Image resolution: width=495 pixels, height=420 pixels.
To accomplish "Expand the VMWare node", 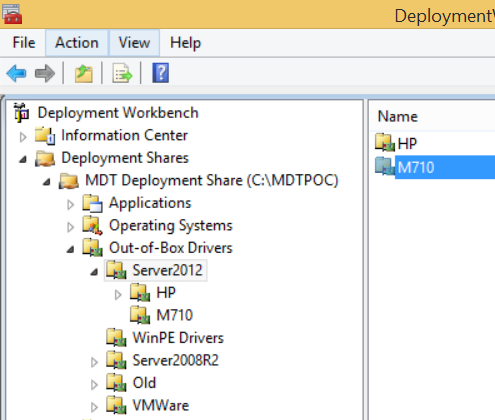I will (94, 407).
